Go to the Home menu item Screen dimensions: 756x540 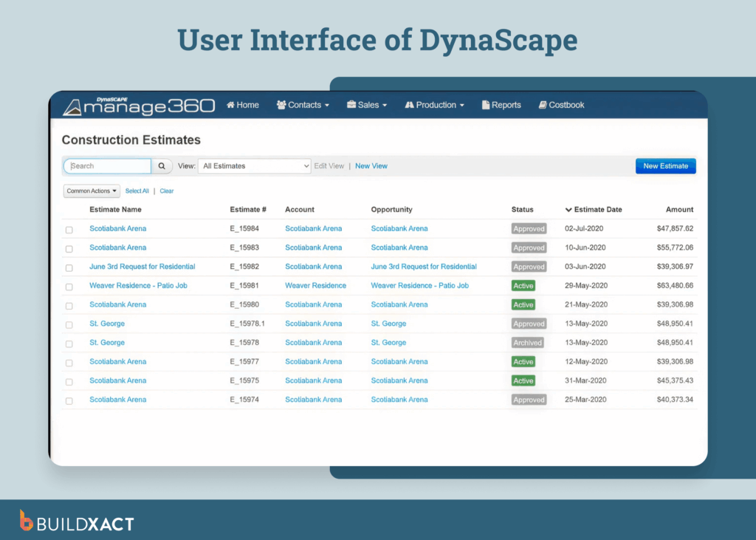[x=242, y=105]
